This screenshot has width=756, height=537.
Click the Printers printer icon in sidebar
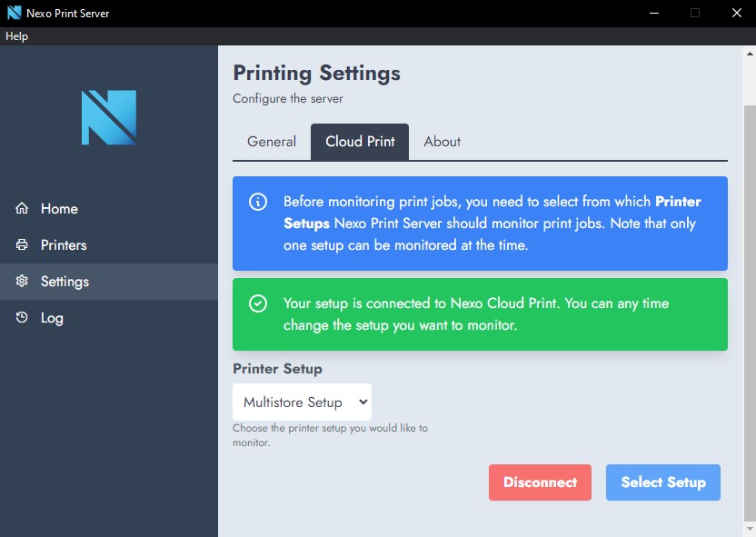[22, 244]
